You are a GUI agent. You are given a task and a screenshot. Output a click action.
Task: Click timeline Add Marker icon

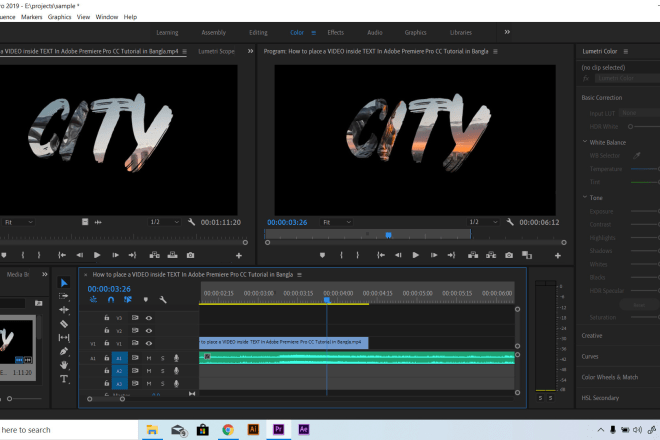click(146, 300)
